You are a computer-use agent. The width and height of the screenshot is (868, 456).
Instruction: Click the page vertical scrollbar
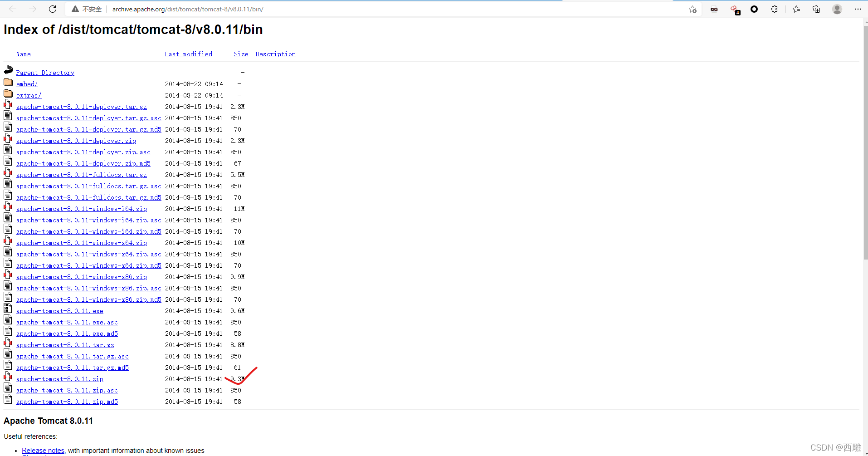[865, 143]
